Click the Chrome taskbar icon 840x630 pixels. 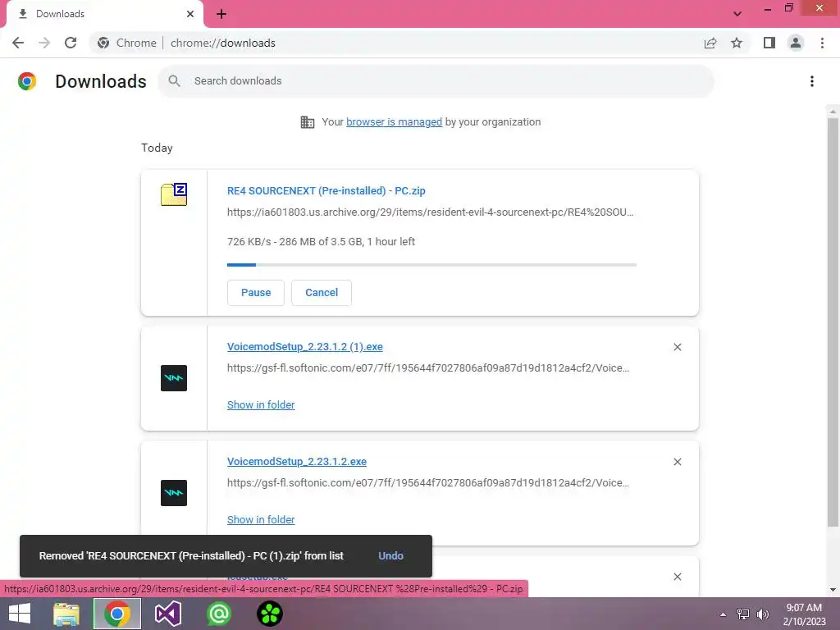click(x=116, y=614)
